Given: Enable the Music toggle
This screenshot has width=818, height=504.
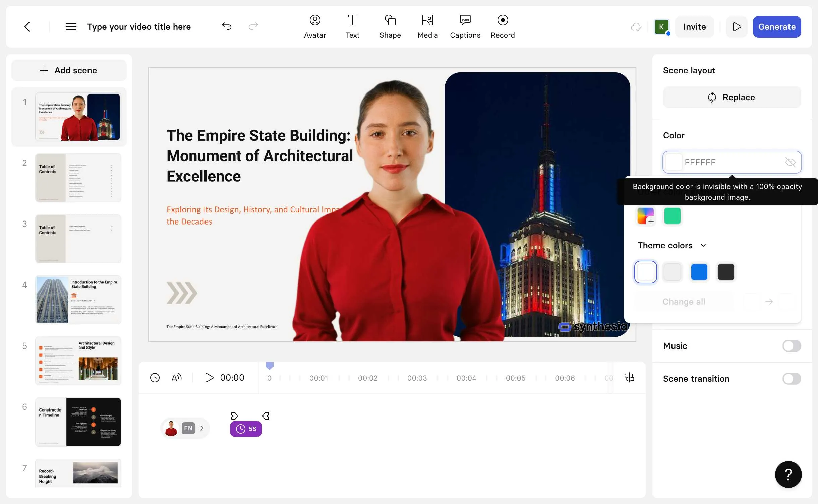Looking at the screenshot, I should click(792, 346).
